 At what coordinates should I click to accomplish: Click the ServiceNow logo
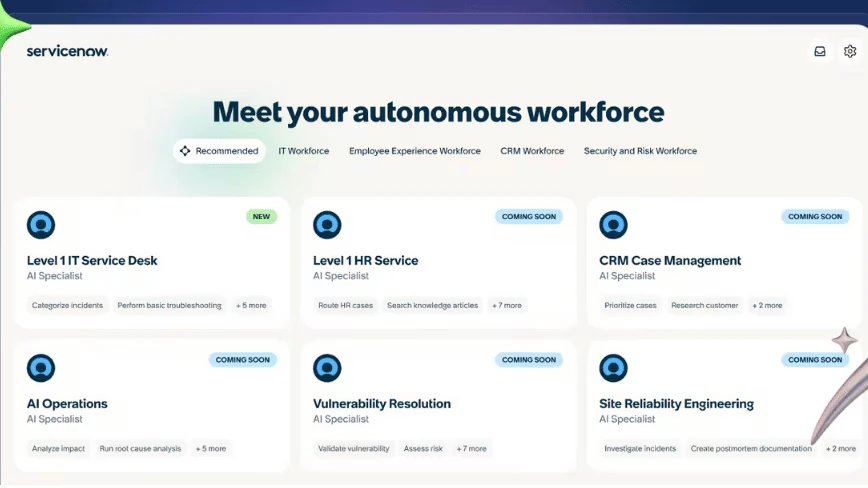pos(68,51)
